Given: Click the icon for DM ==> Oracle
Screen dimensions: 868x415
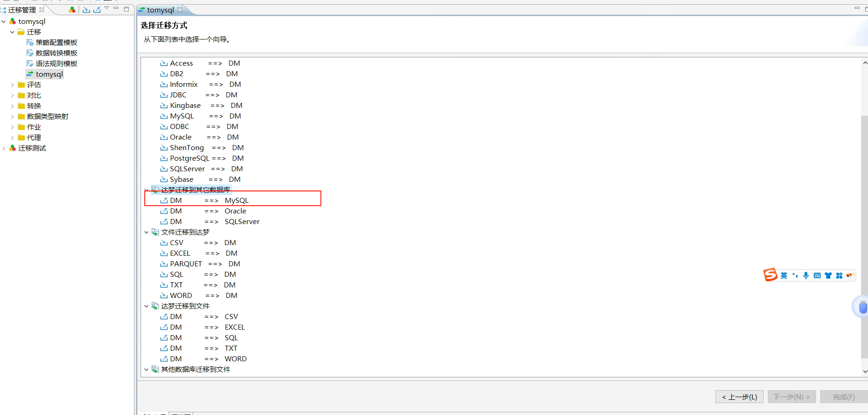Looking at the screenshot, I should point(164,211).
